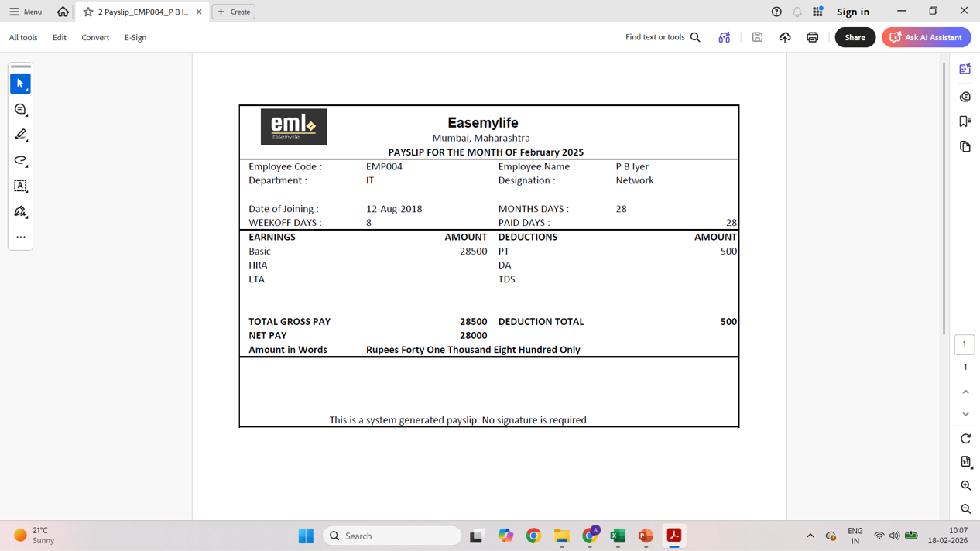
Task: Zoom in on the document
Action: coord(965,485)
